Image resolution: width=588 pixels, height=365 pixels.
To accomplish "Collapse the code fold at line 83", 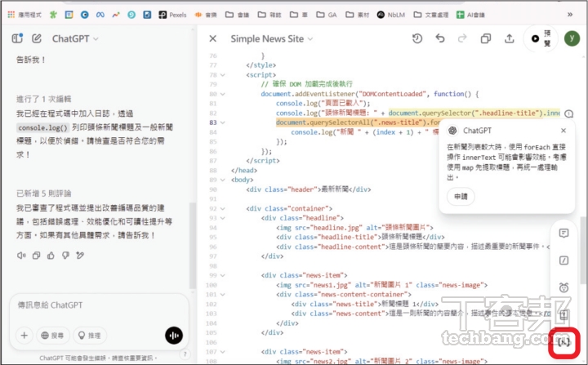I will 221,122.
